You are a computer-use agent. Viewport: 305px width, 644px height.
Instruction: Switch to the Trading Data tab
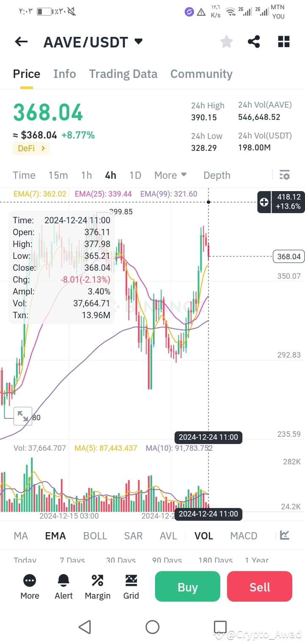[x=123, y=74]
